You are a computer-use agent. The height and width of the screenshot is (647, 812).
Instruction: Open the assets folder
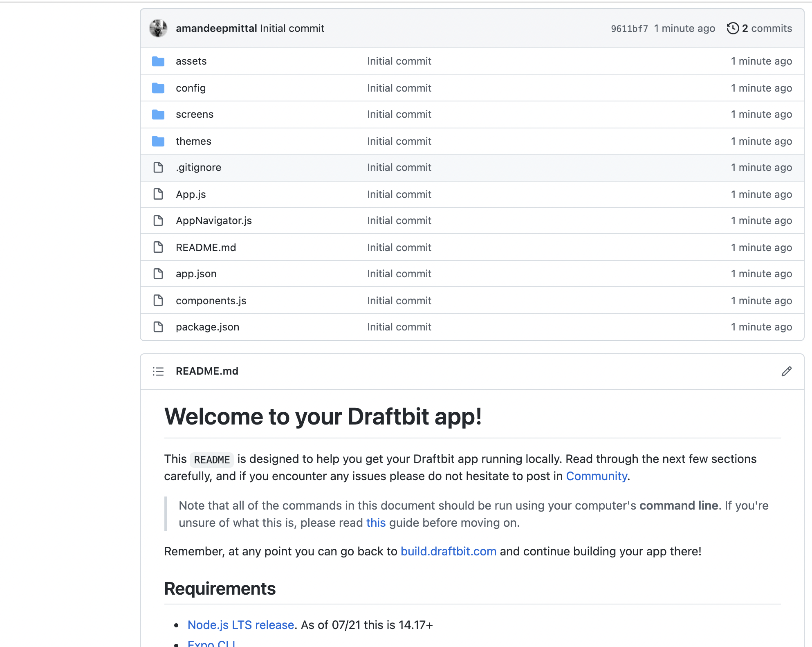(x=191, y=61)
